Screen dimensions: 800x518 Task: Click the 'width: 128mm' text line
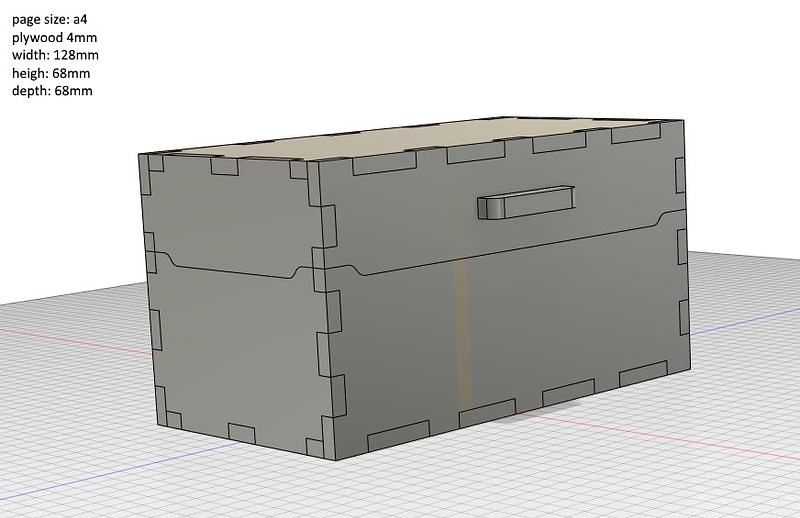[x=55, y=55]
